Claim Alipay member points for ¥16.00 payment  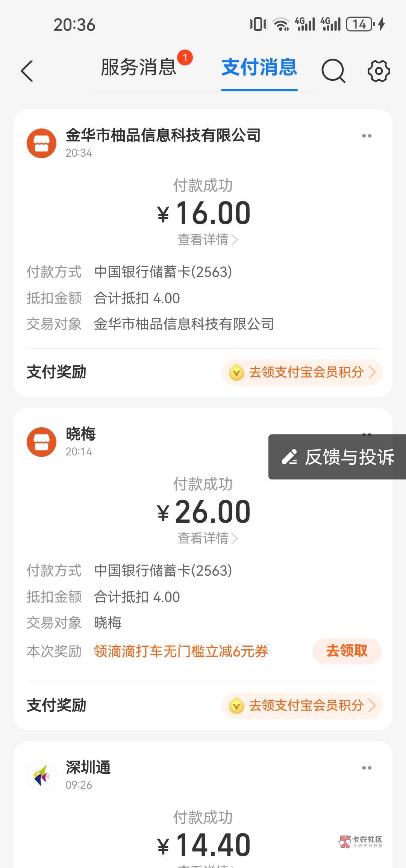[303, 372]
